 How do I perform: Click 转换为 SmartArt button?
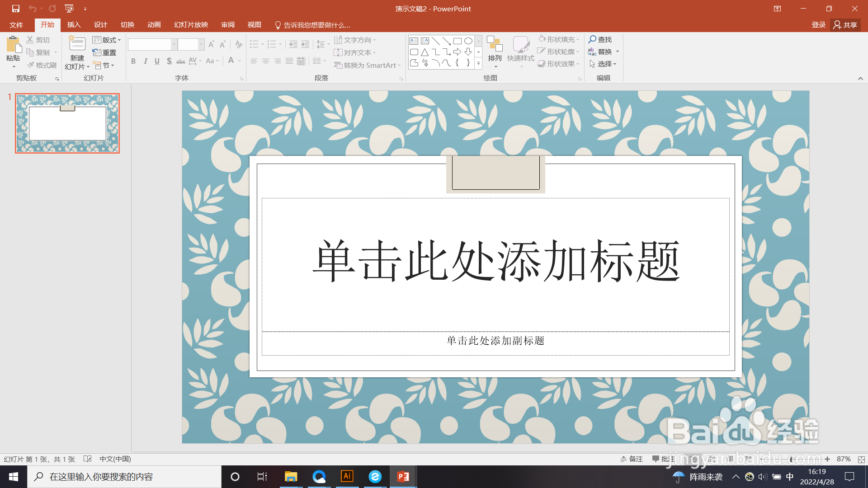pyautogui.click(x=367, y=65)
